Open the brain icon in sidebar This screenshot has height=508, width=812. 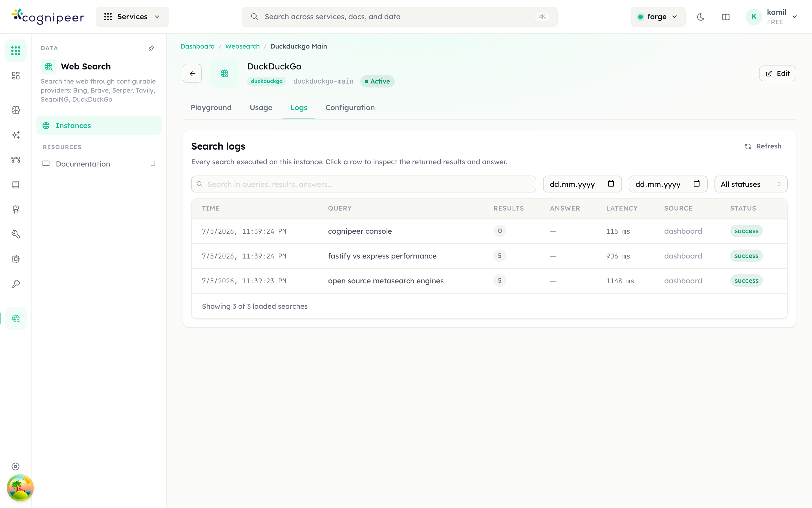tap(16, 110)
